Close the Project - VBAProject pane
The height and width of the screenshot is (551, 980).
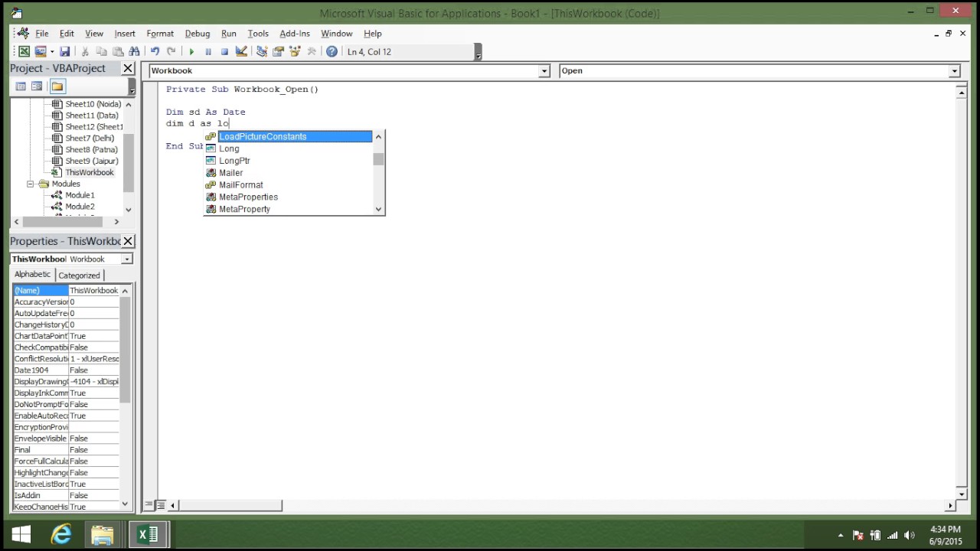tap(128, 69)
